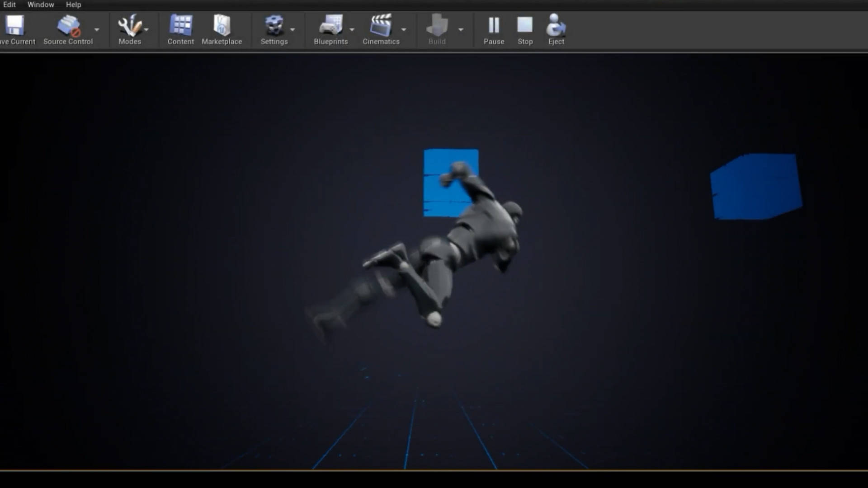
Task: Stop the play session
Action: pos(525,30)
